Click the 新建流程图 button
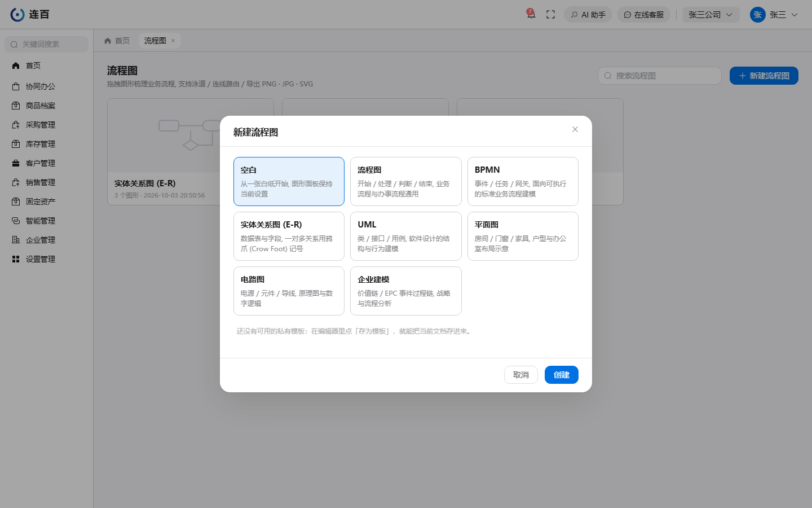This screenshot has height=508, width=812. [764, 76]
